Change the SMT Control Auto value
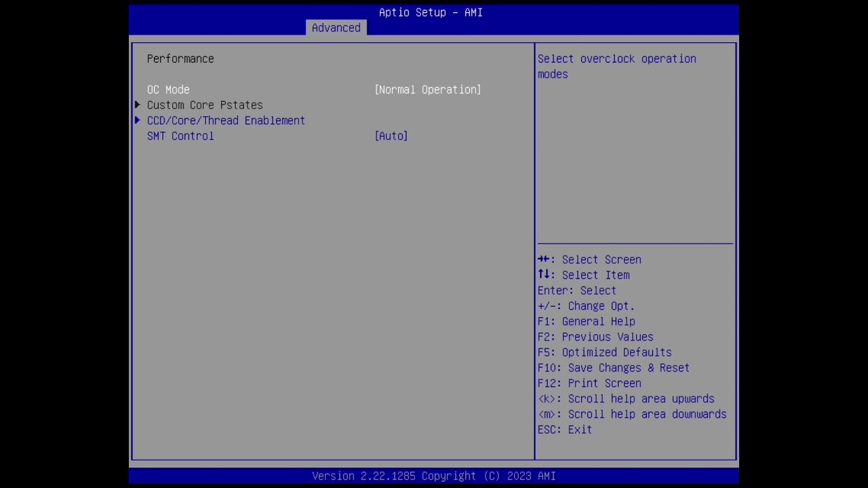868x488 pixels. (x=391, y=136)
